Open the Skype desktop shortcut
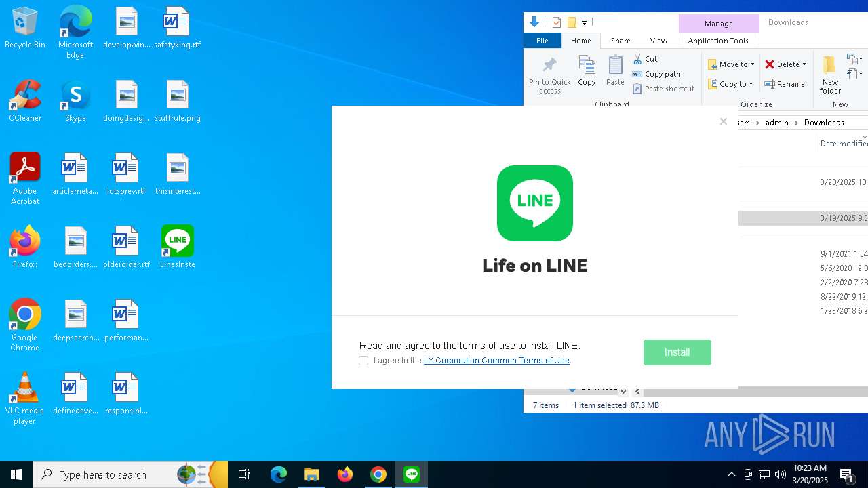Viewport: 868px width, 488px height. click(75, 102)
